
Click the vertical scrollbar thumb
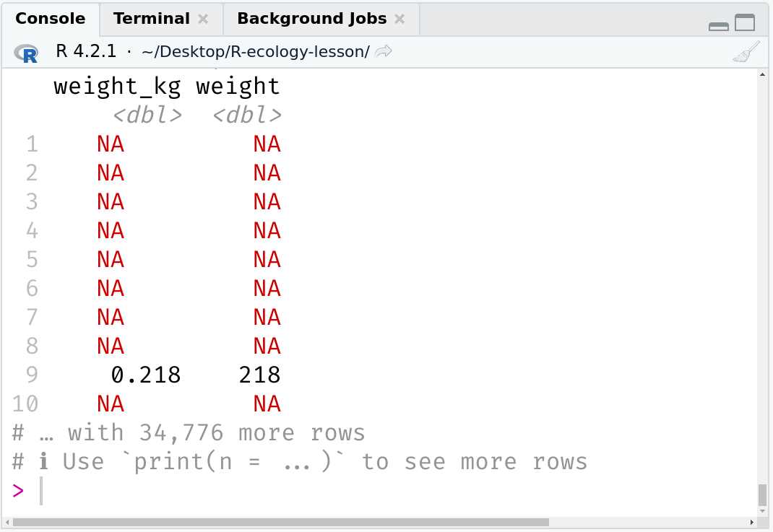tap(763, 494)
